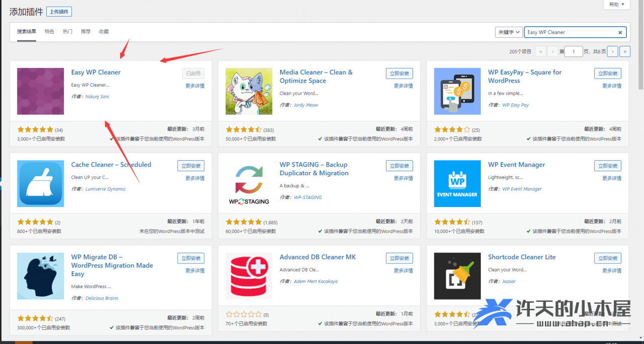Screen dimensions: 644x344
Task: Open the 推荐 plugins tab
Action: (86, 32)
